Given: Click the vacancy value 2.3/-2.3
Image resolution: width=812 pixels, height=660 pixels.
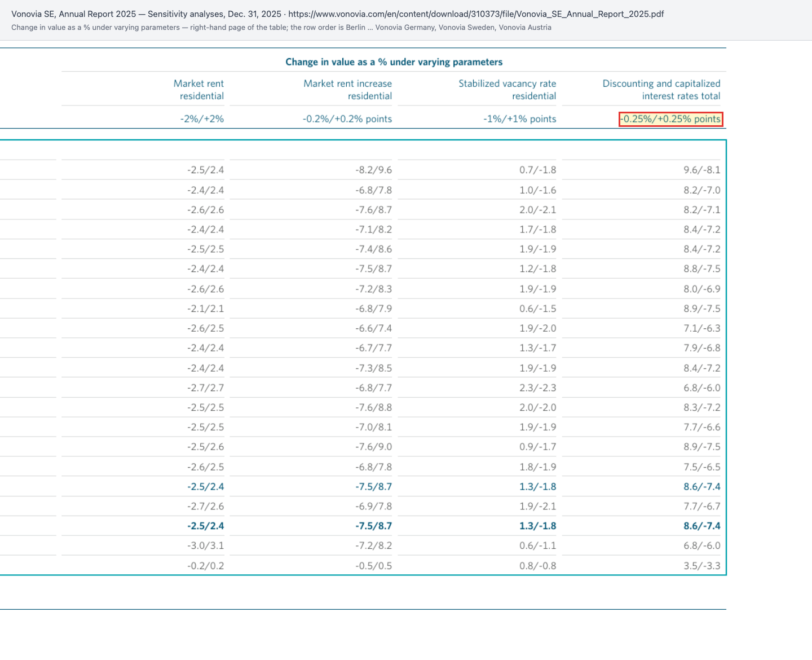Looking at the screenshot, I should (538, 388).
